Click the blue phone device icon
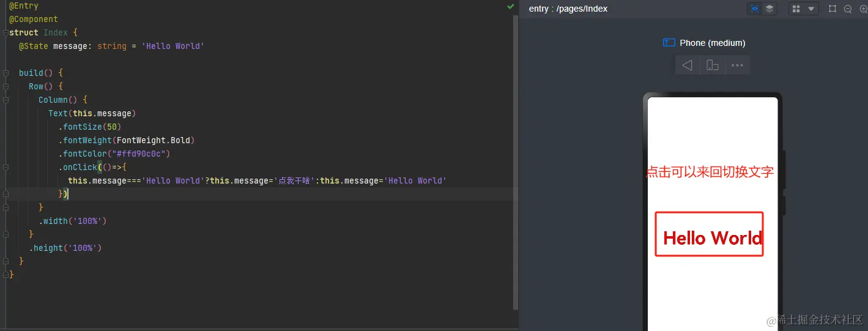The width and height of the screenshot is (868, 331). click(x=669, y=43)
